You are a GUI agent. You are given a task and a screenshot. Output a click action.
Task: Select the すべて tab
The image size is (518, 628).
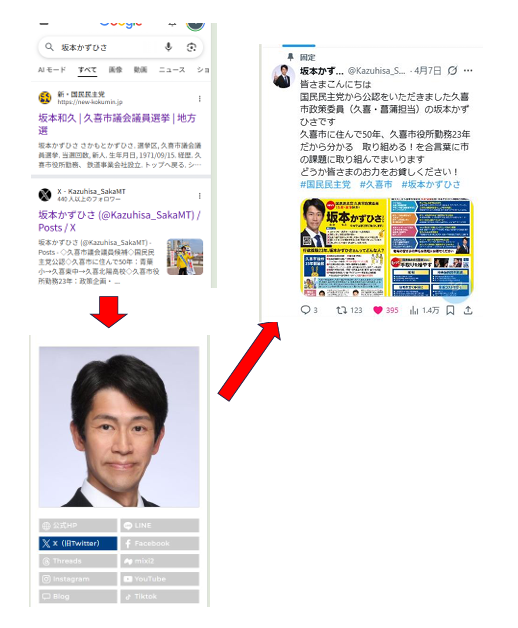coord(87,70)
